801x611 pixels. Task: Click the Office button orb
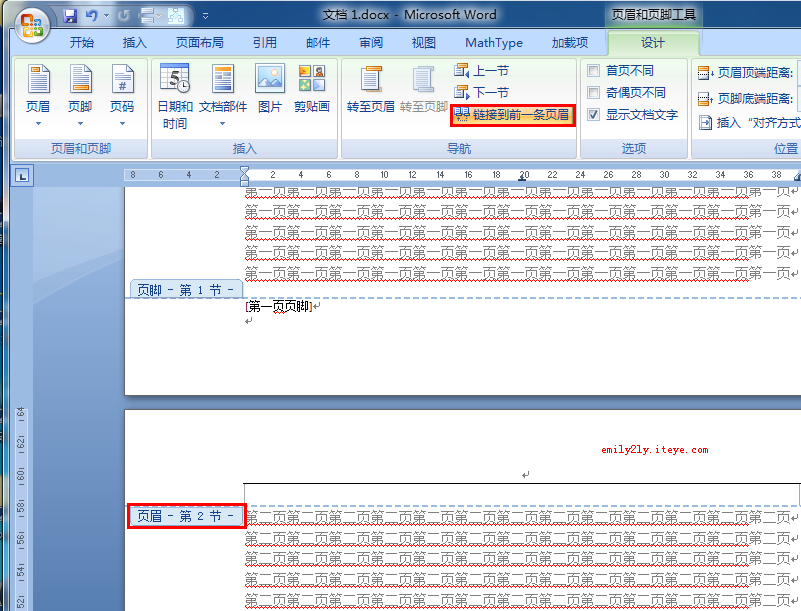[x=32, y=25]
